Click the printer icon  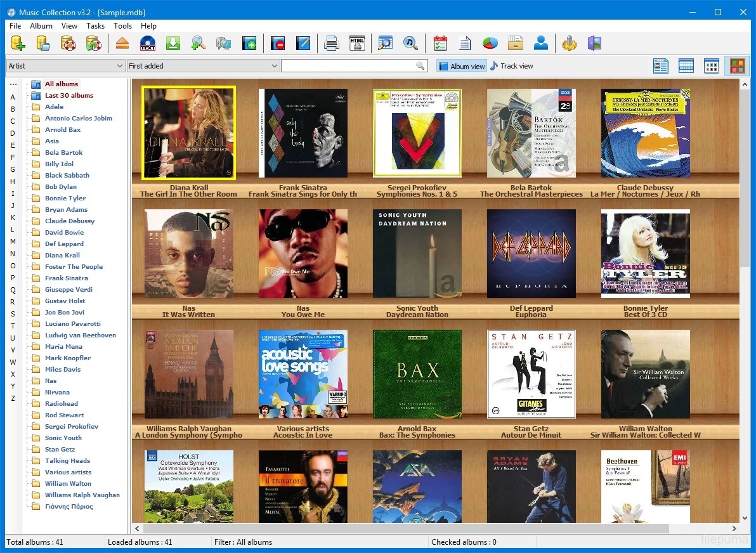(331, 43)
